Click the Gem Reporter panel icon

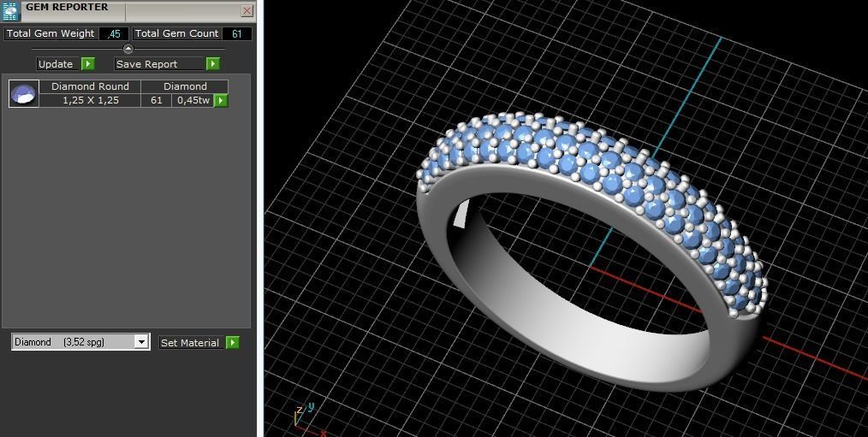11,11
